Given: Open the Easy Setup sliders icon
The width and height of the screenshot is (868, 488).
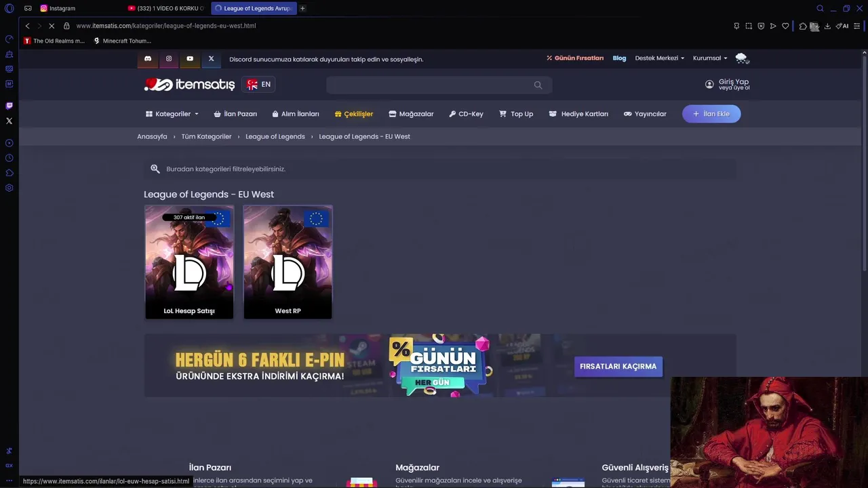Looking at the screenshot, I should (857, 26).
